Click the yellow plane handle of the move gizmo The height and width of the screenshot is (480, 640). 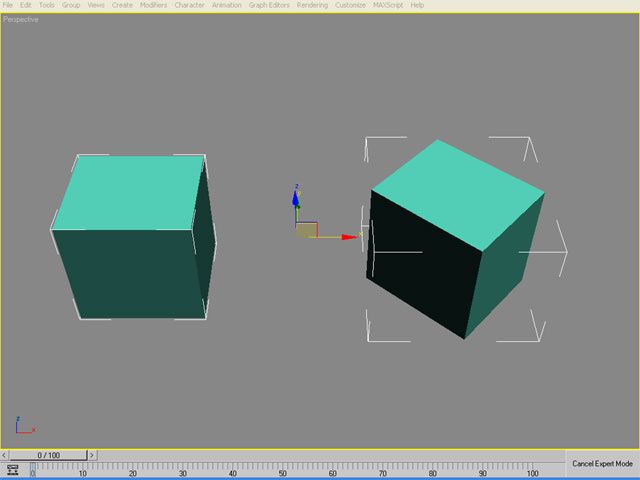pyautogui.click(x=307, y=230)
